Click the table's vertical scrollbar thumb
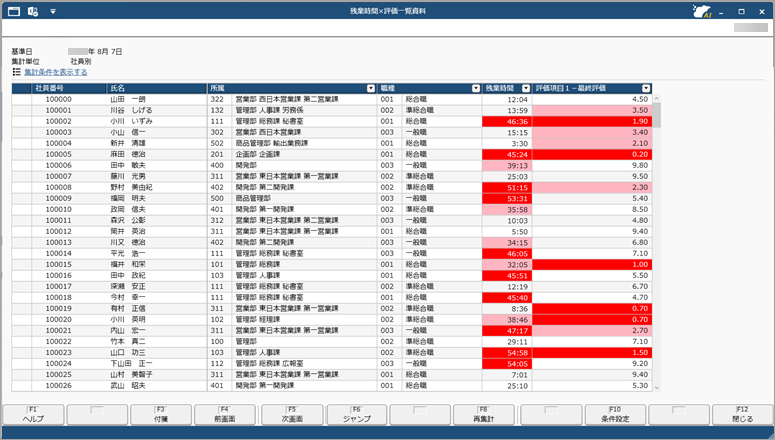Viewport: 775px width, 440px height. pyautogui.click(x=657, y=115)
